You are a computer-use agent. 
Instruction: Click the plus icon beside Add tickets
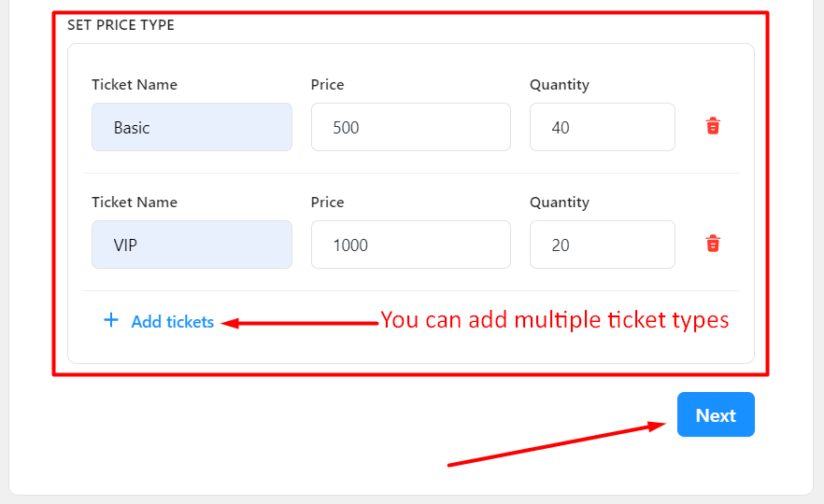point(111,320)
